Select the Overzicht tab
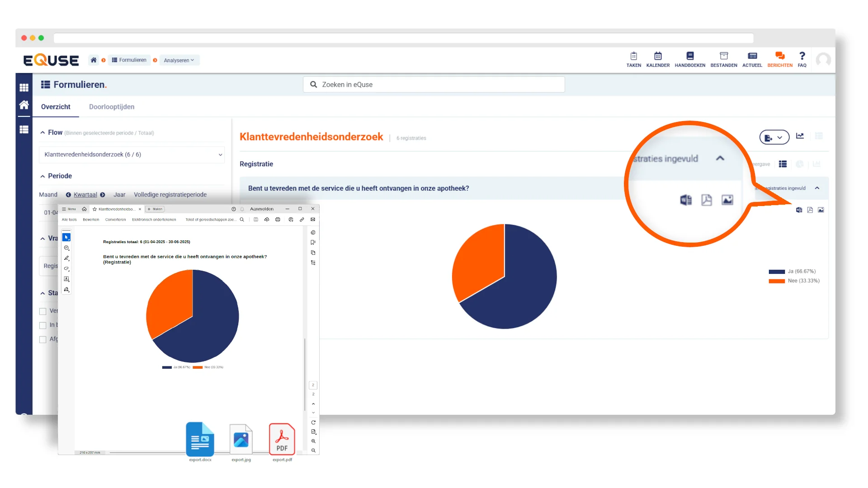This screenshot has width=868, height=488. pyautogui.click(x=56, y=107)
